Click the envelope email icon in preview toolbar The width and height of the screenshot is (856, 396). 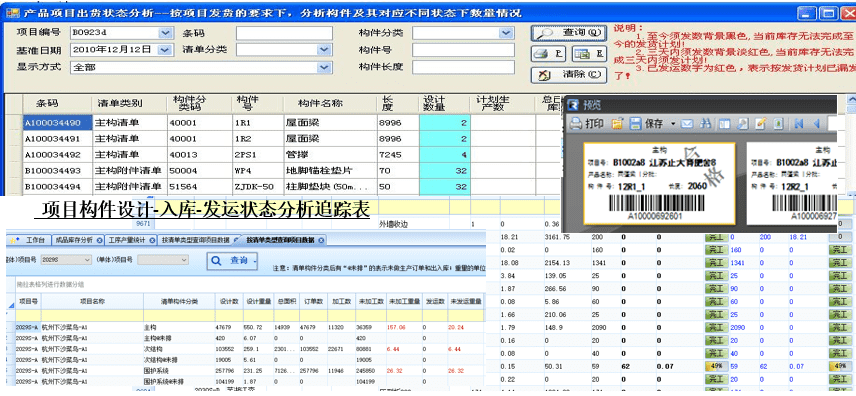pyautogui.click(x=687, y=124)
